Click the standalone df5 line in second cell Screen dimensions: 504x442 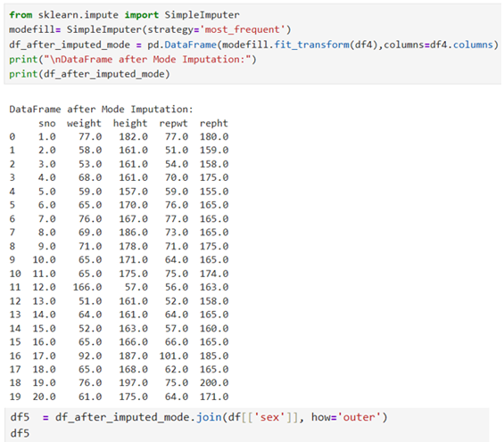pos(20,433)
